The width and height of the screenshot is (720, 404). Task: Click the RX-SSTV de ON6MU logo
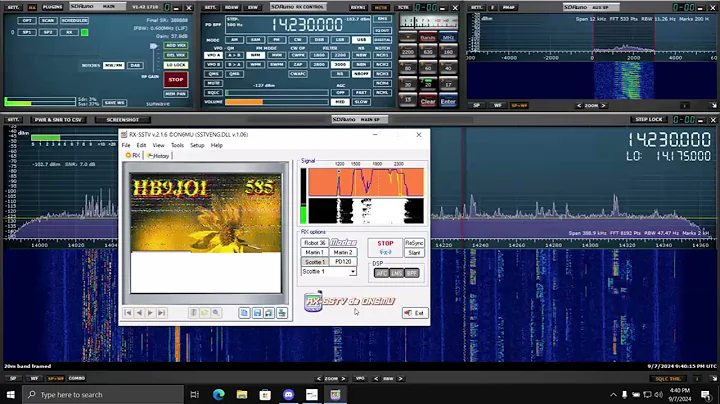[x=349, y=301]
